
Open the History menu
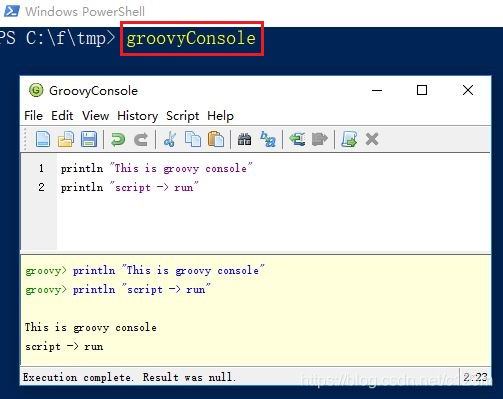click(x=137, y=116)
